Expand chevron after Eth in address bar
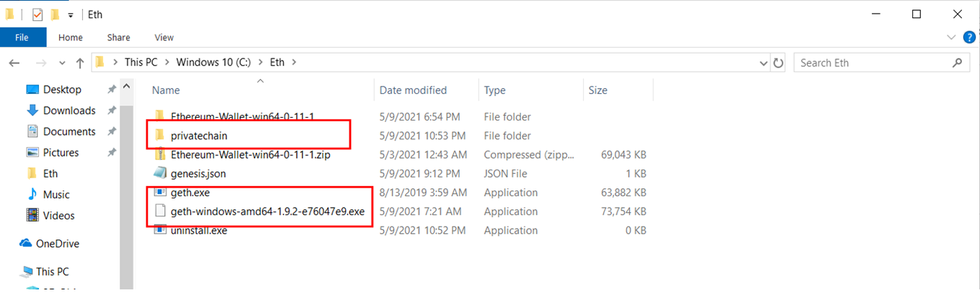Viewport: 980px width, 293px height. click(x=294, y=63)
